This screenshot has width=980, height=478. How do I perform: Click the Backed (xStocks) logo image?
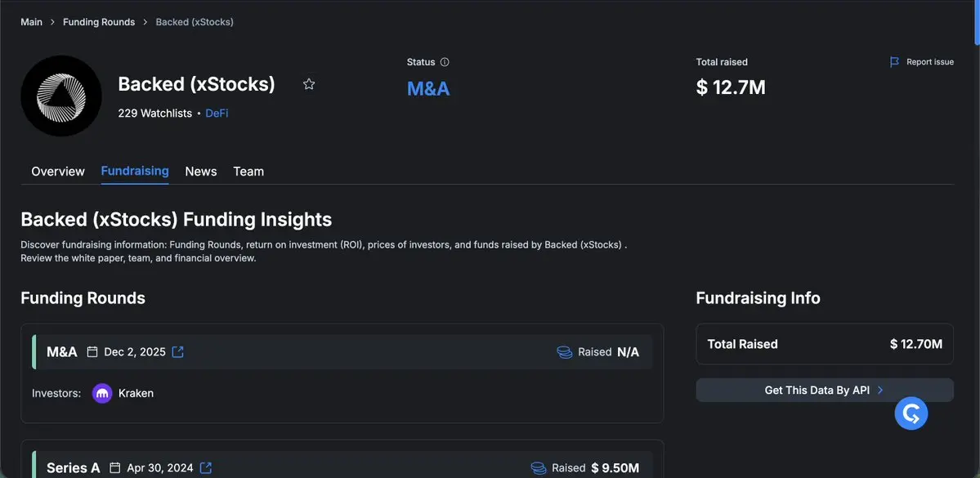point(61,96)
